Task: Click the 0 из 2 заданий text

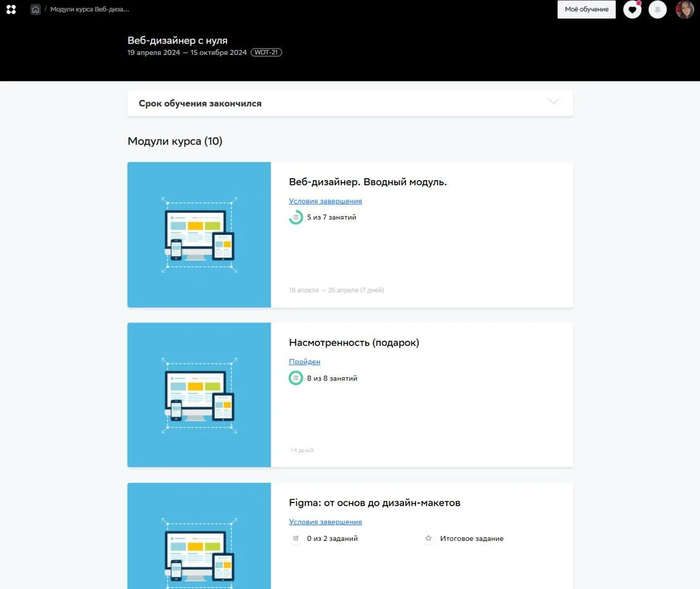Action: 332,538
